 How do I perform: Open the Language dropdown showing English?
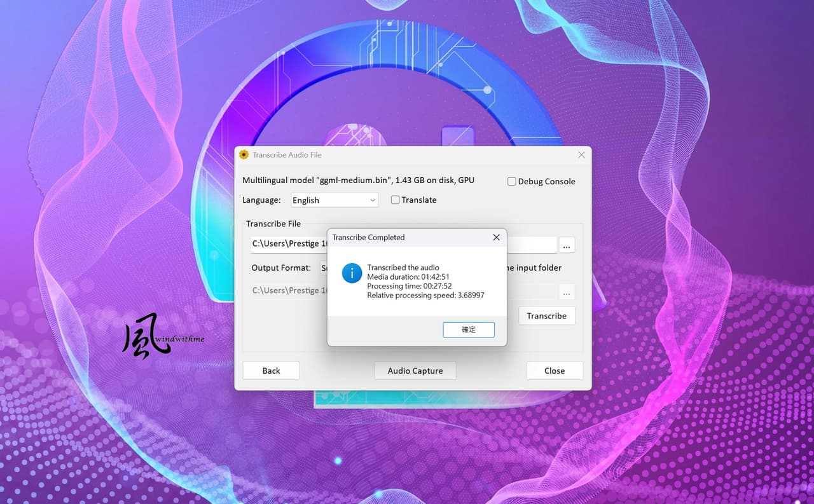[x=335, y=200]
